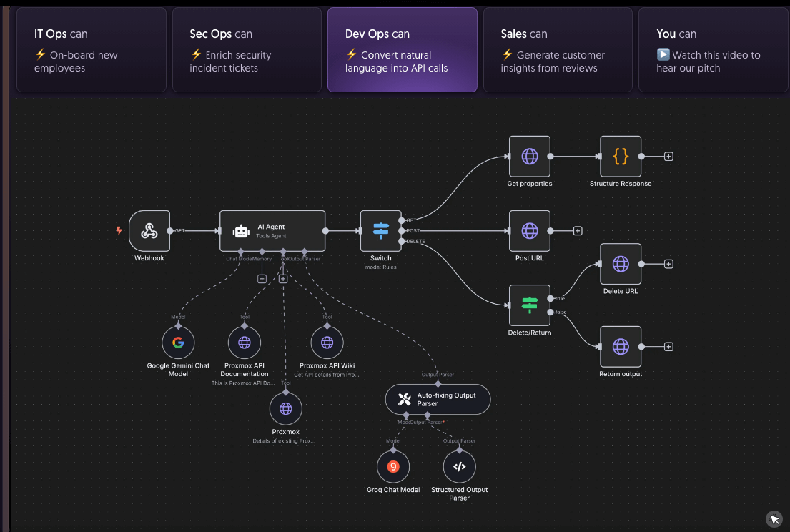The width and height of the screenshot is (790, 532).
Task: Open the AI Agent node
Action: click(272, 231)
